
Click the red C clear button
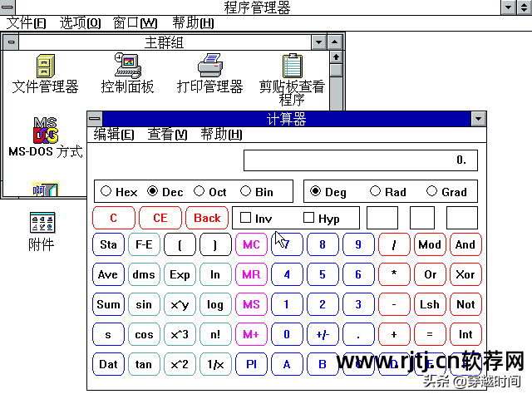pos(114,218)
